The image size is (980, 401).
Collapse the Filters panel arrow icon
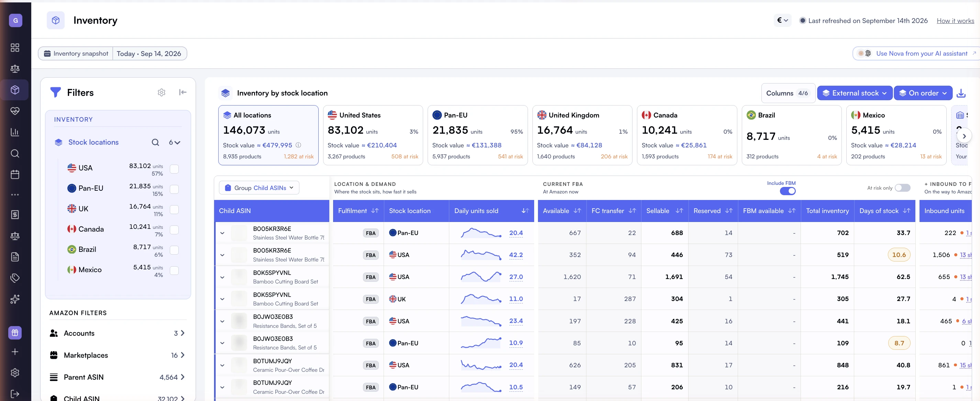pyautogui.click(x=183, y=92)
